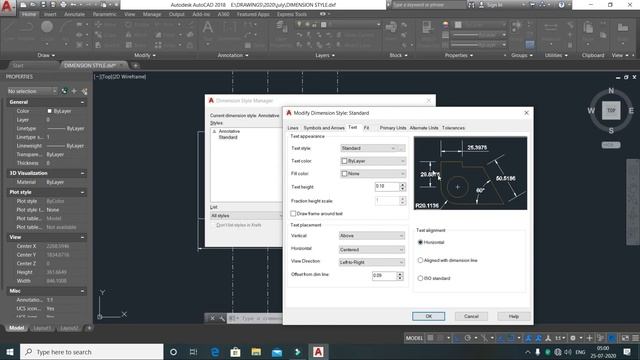Click Task View icon on taskbar
The width and height of the screenshot is (640, 360).
[x=193, y=352]
